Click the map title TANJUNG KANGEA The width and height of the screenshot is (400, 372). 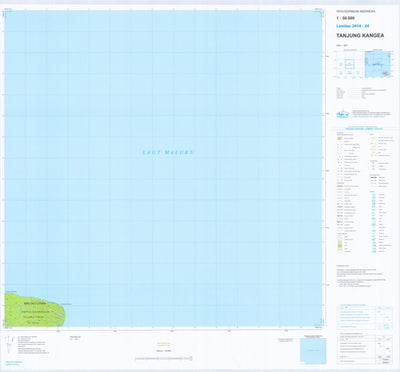pyautogui.click(x=360, y=35)
